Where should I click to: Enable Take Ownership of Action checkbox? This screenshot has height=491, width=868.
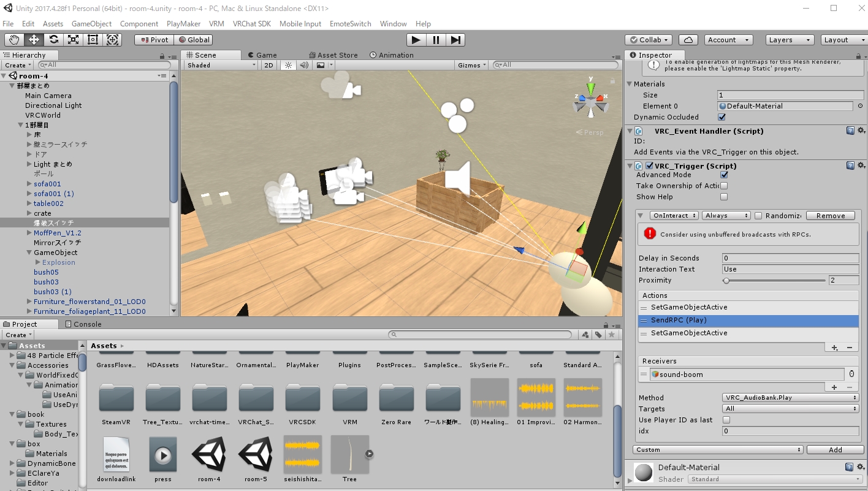pos(724,186)
